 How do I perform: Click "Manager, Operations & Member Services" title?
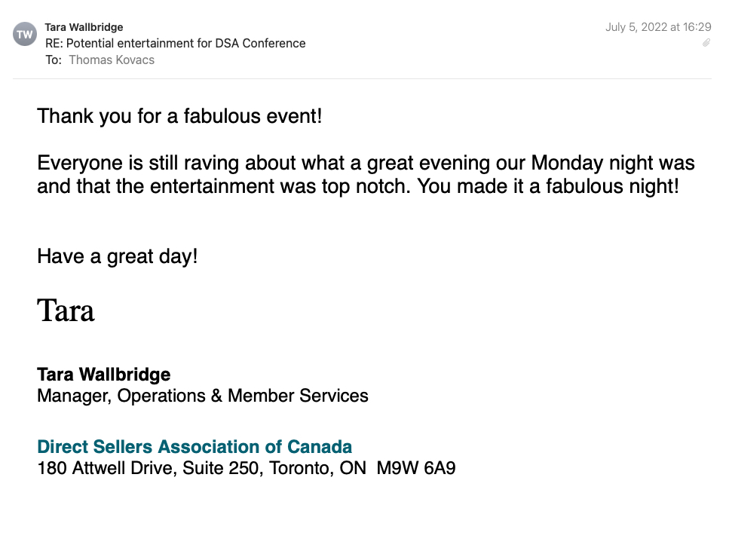(x=202, y=395)
